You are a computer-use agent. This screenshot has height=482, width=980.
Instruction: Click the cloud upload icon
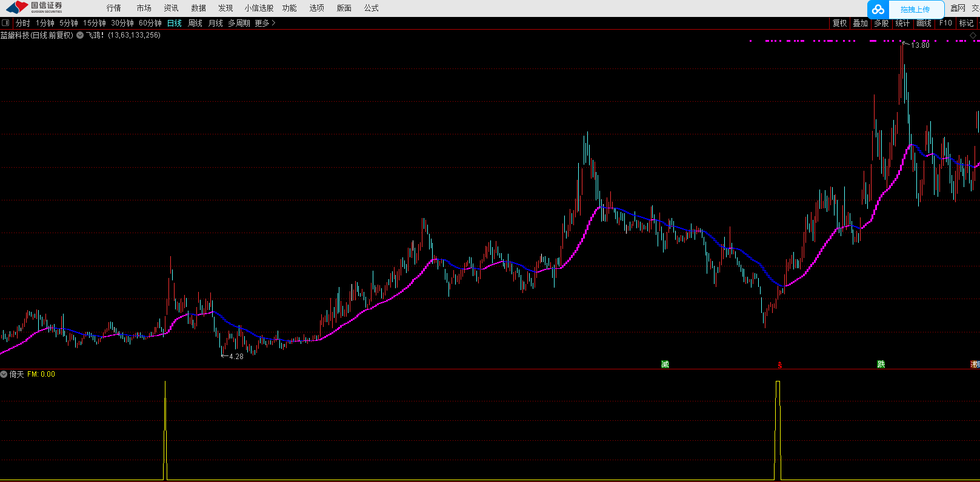coord(878,9)
